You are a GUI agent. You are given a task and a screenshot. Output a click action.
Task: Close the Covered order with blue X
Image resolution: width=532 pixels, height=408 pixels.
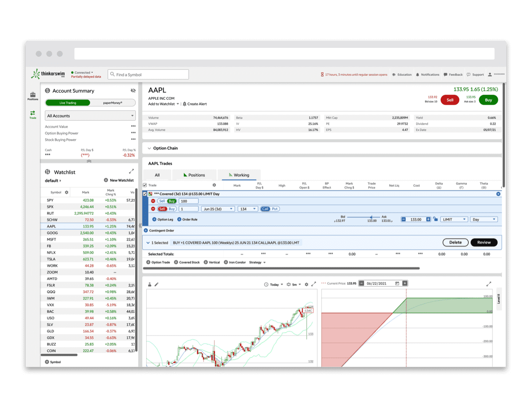[498, 194]
